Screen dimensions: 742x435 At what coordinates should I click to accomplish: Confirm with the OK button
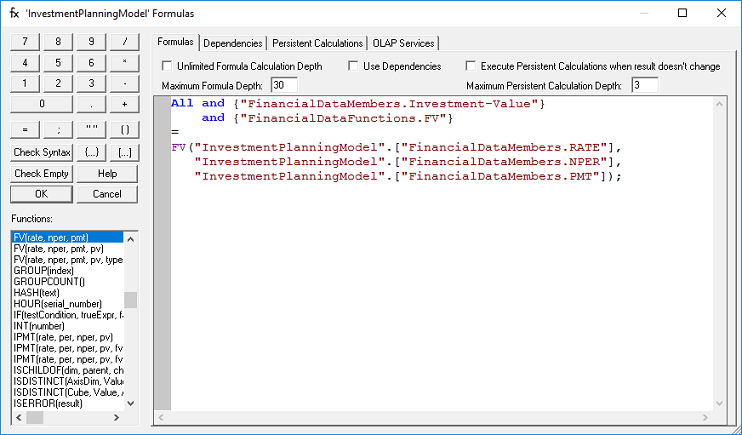[x=42, y=194]
